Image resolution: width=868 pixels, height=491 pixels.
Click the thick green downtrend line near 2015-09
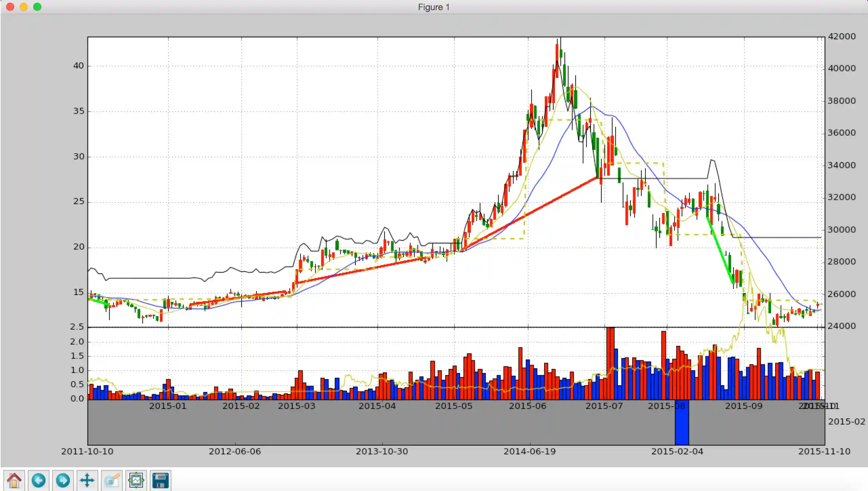[x=720, y=251]
